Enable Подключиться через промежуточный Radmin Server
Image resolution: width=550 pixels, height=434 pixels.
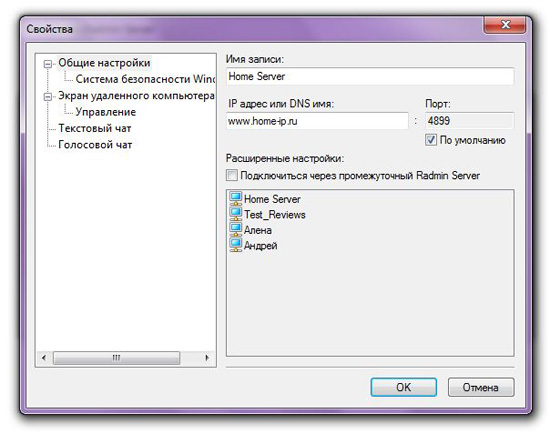232,175
